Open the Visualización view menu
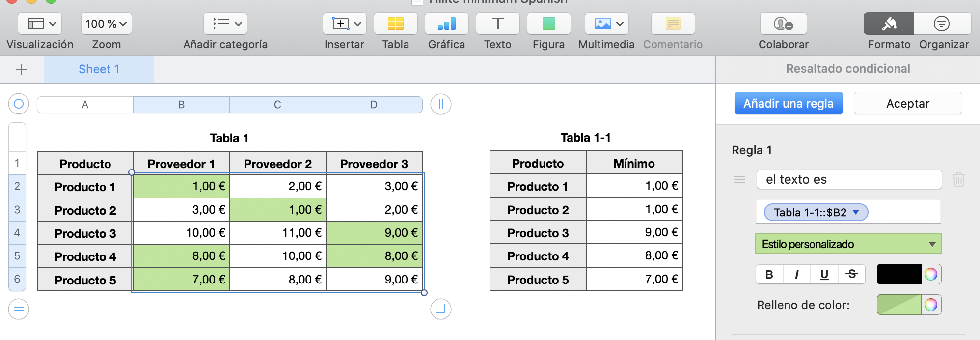Screen dimensions: 980x340 point(40,24)
